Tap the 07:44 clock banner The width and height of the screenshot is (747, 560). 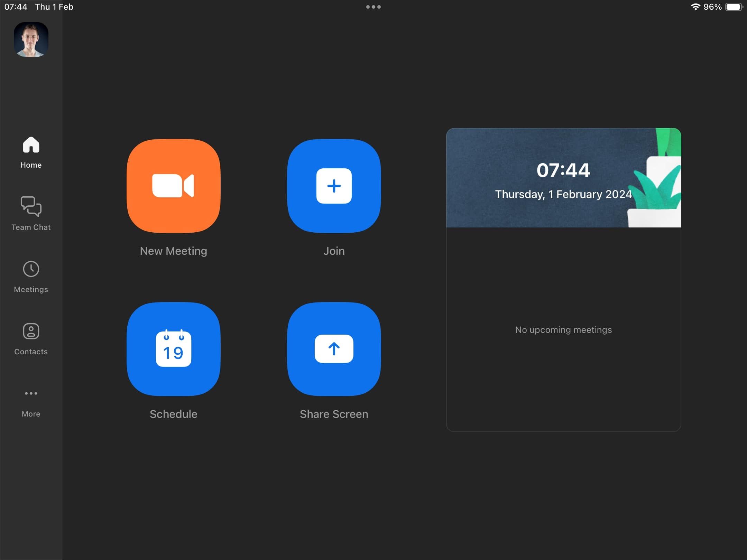(x=563, y=178)
